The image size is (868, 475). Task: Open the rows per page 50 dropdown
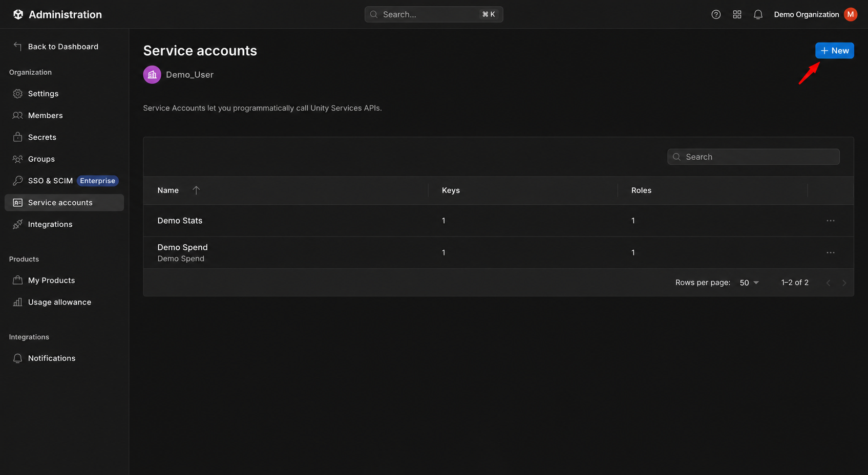[749, 283]
